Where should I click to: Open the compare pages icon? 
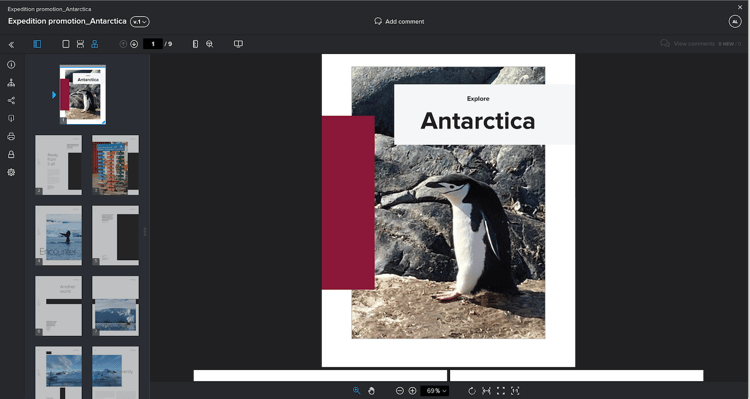[195, 44]
